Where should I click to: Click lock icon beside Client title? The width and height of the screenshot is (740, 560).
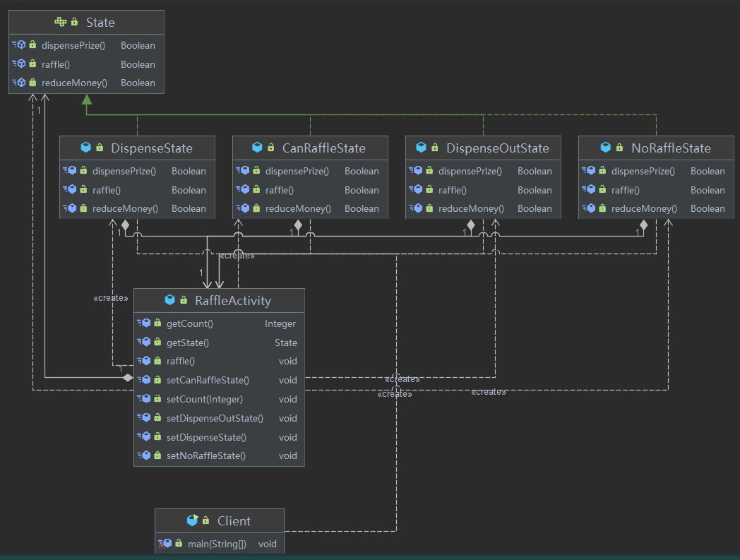[x=205, y=520]
